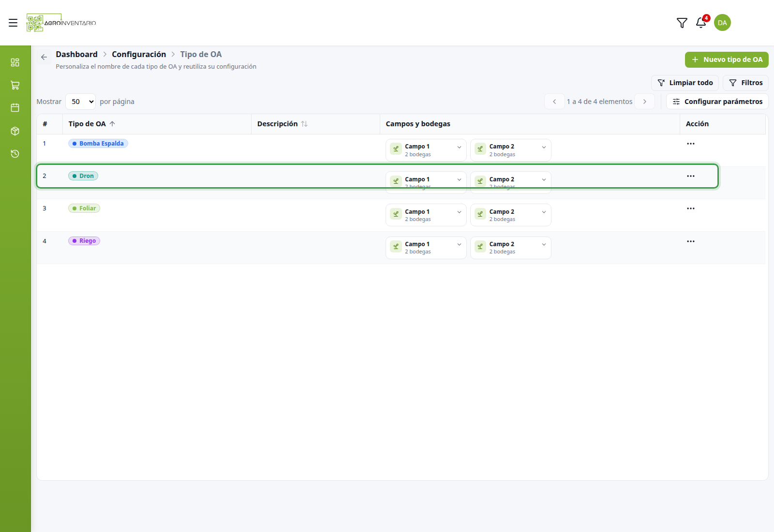
Task: Select the Foliar tag
Action: pyautogui.click(x=84, y=208)
